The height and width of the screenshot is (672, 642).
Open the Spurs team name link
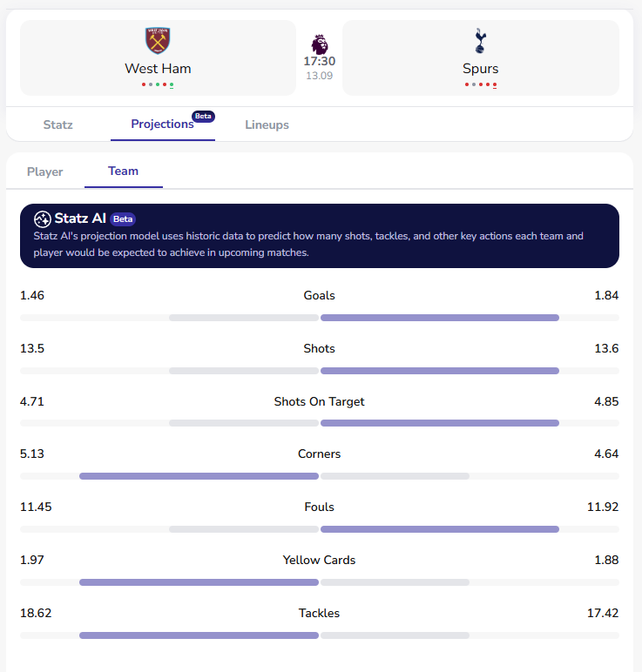pos(480,69)
